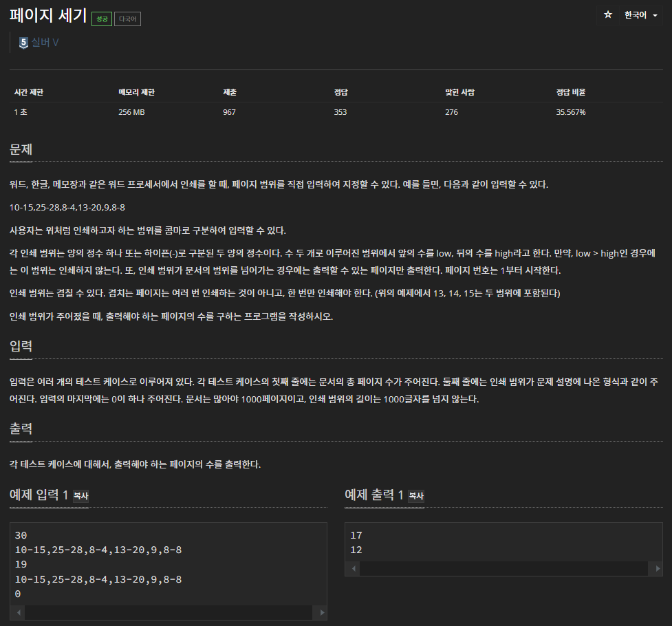Click the final 0 line in sample input

(18, 594)
